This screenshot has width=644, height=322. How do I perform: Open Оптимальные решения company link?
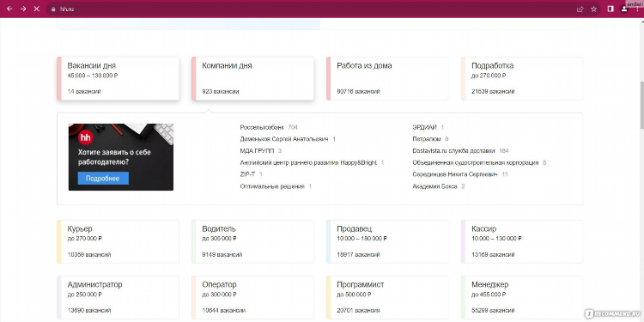point(272,186)
